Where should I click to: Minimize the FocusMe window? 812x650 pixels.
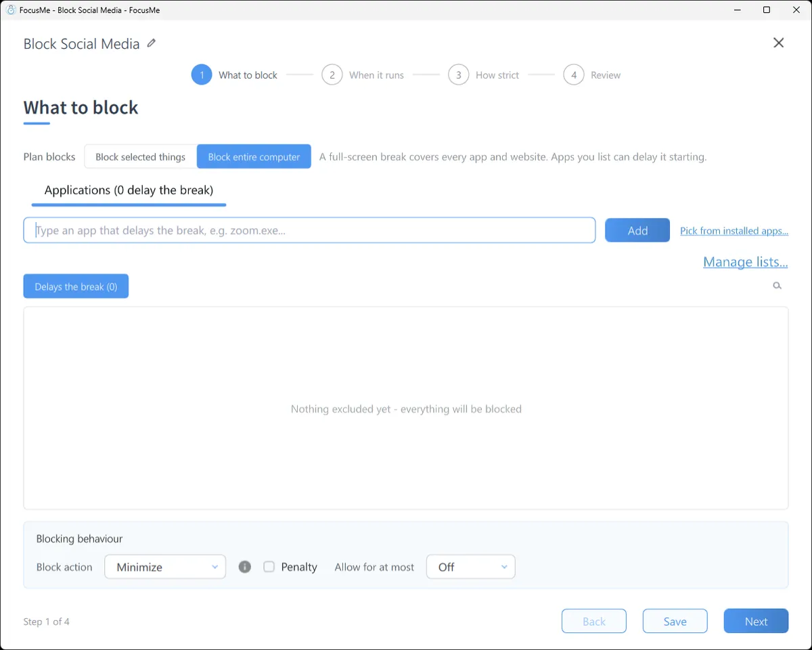pos(736,10)
